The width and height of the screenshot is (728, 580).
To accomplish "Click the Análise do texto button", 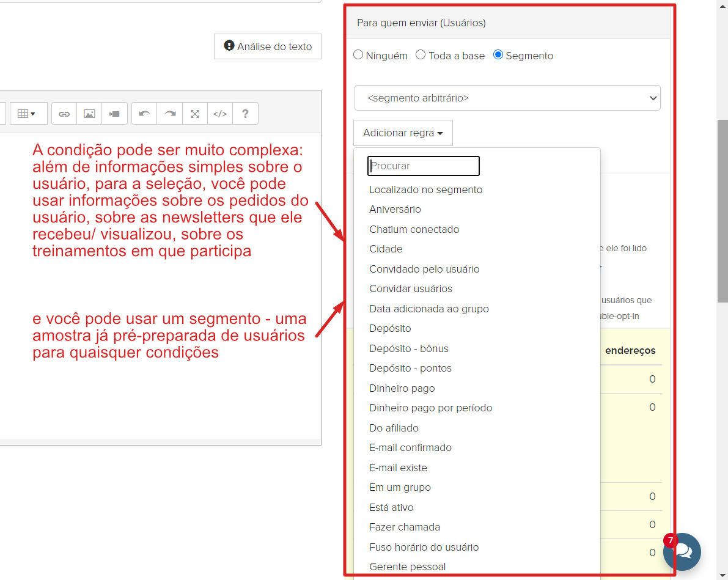I will point(268,46).
